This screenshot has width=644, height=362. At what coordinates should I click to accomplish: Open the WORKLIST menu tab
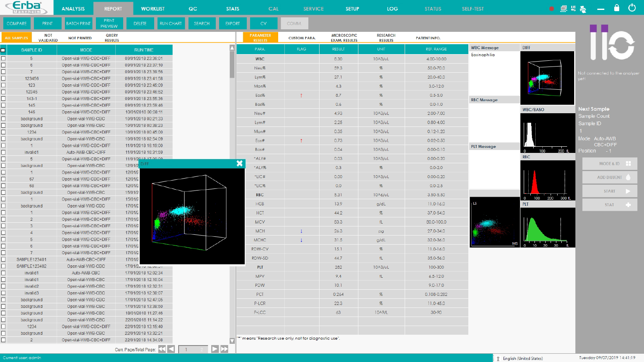(x=153, y=9)
